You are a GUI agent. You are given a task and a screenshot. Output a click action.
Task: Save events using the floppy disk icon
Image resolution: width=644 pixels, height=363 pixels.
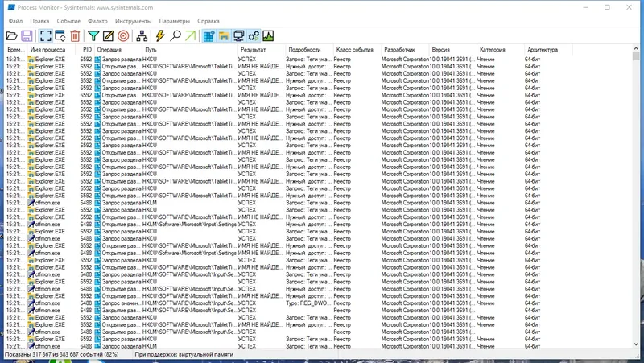(x=27, y=36)
